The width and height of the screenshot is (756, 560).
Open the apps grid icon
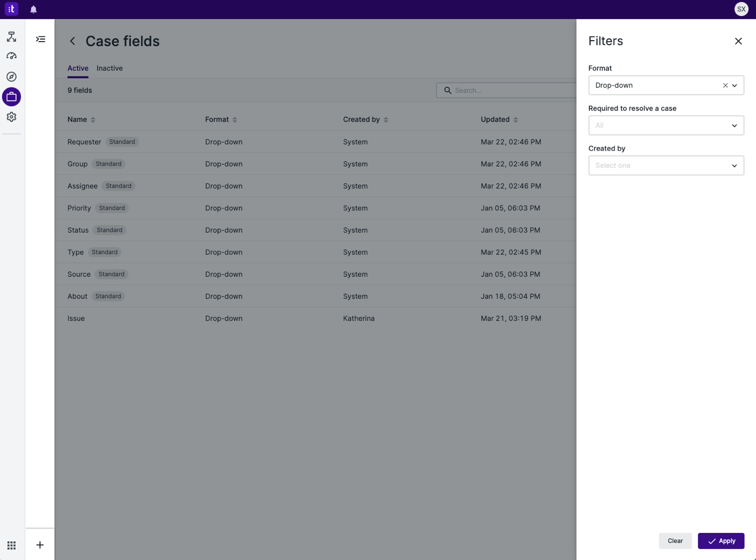coord(11,545)
